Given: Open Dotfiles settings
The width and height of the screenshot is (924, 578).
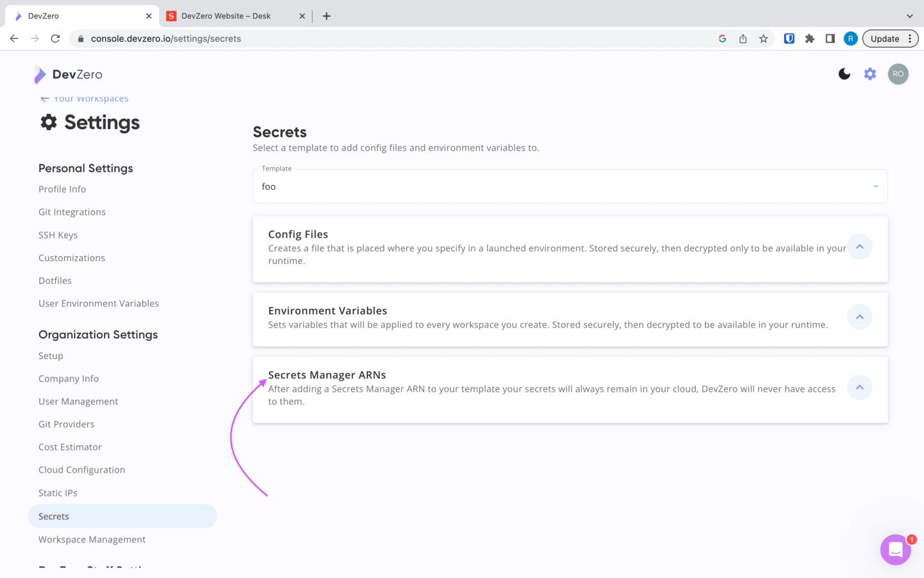Looking at the screenshot, I should [x=55, y=281].
